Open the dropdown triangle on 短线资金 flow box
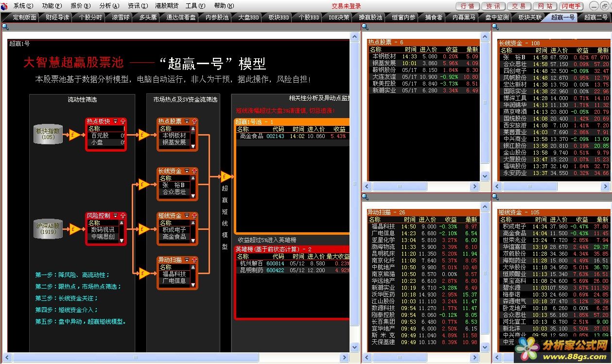612x364 pixels. [187, 216]
